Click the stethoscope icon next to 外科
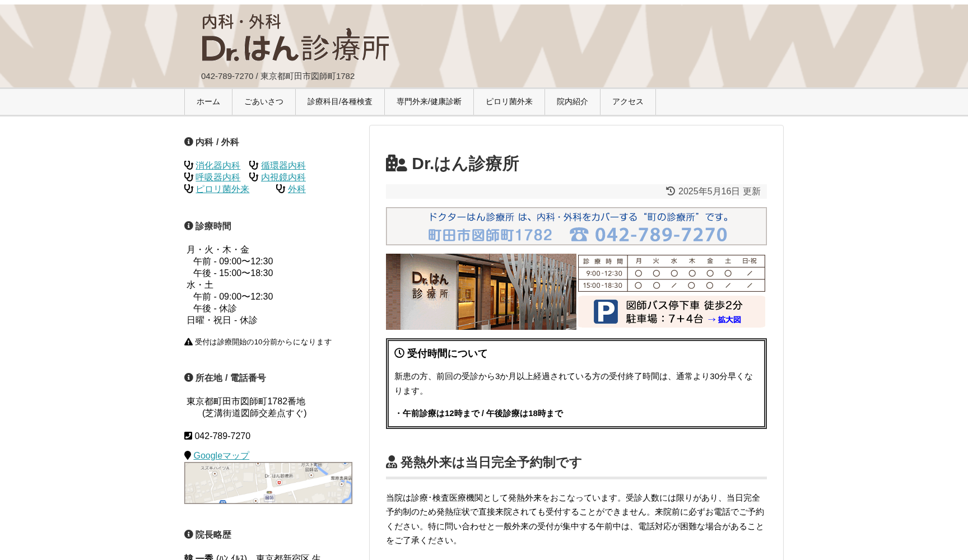The width and height of the screenshot is (968, 560). (280, 189)
